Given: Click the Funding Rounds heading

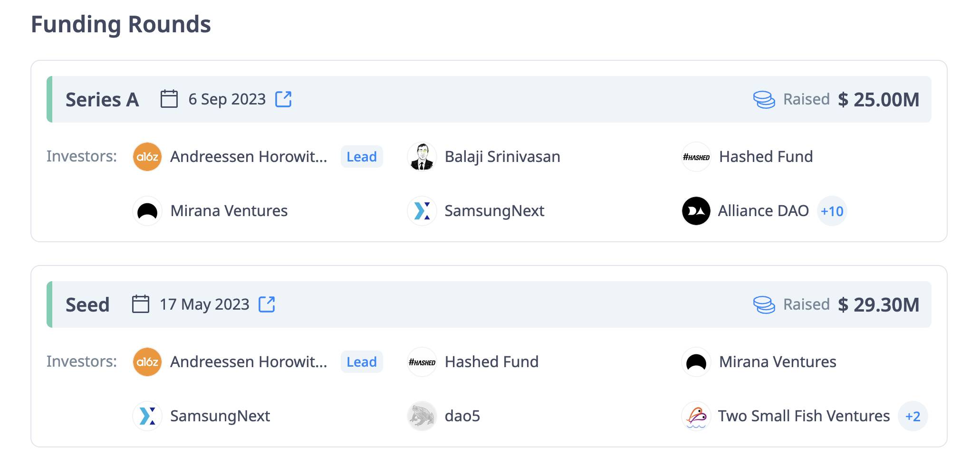Looking at the screenshot, I should (x=121, y=25).
